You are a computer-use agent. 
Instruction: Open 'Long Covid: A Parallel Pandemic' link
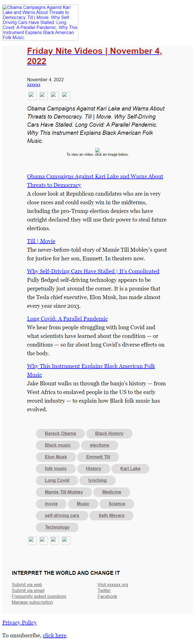click(67, 319)
